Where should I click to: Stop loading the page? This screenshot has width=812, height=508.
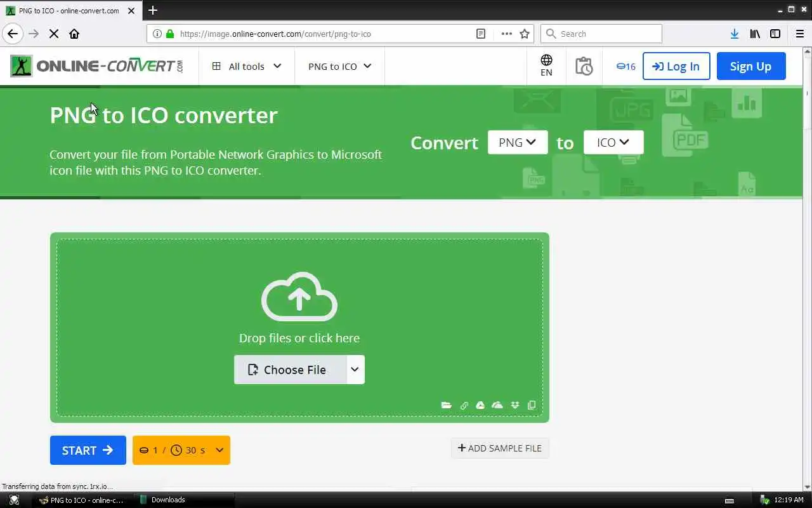point(54,34)
